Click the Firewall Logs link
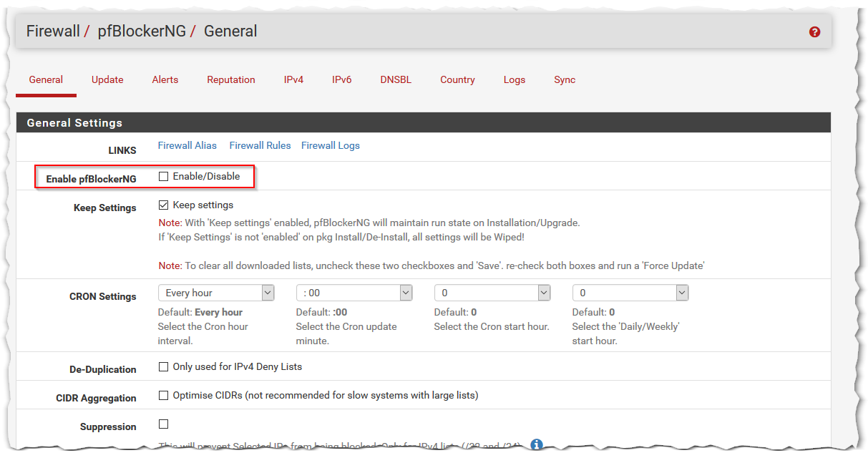 pyautogui.click(x=330, y=145)
